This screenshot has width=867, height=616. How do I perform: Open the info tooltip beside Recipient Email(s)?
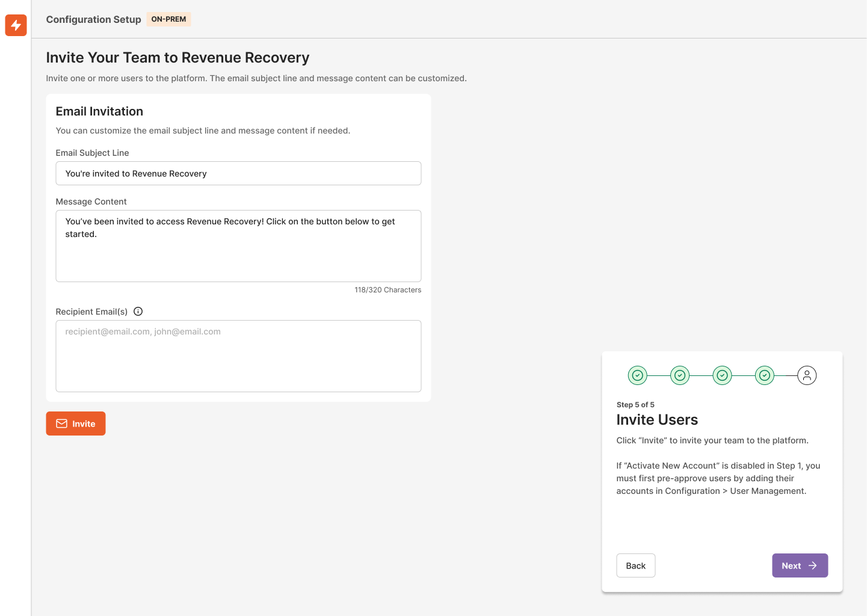click(138, 311)
